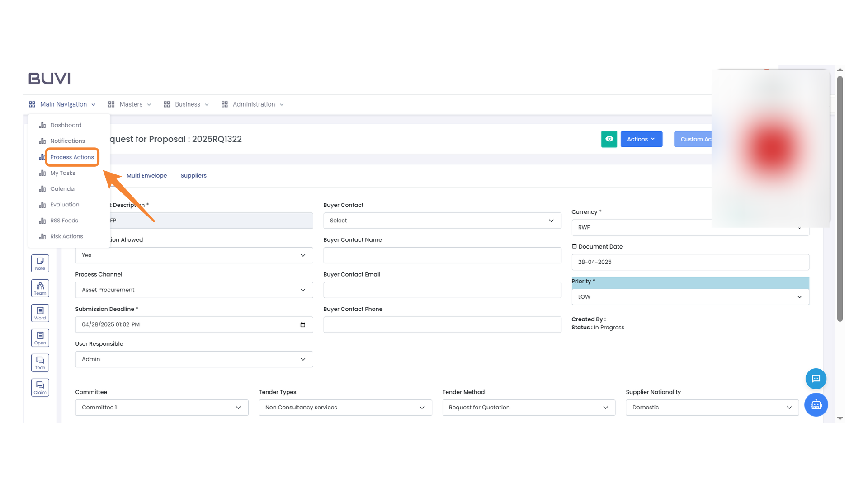Open the chat bubble icon near bottom right
The height and width of the screenshot is (488, 868).
pos(816,379)
